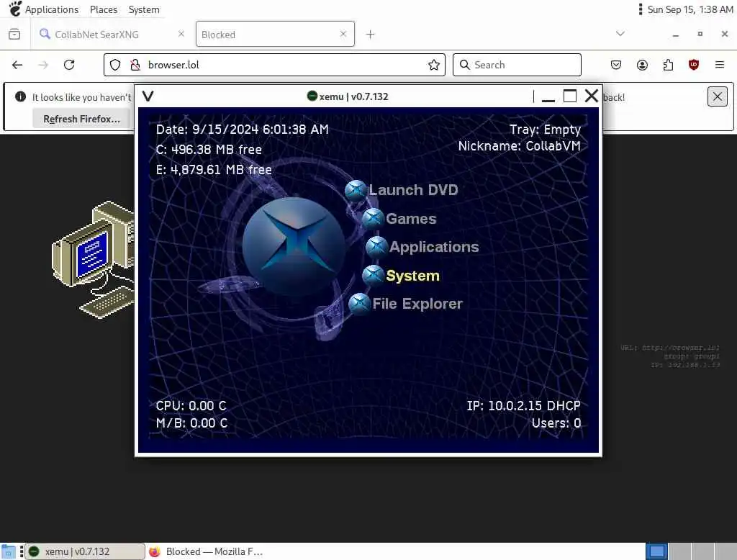Open File Explorer in the dashboard
The image size is (737, 560).
point(417,304)
